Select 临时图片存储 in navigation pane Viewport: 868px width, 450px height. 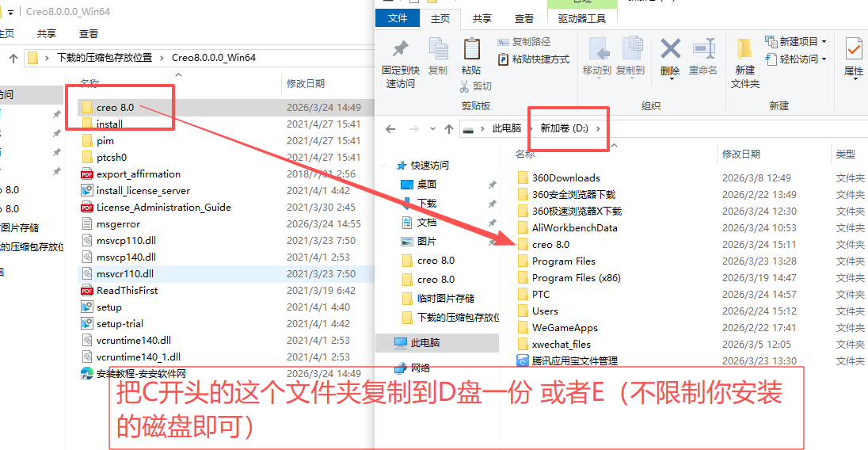click(x=446, y=299)
